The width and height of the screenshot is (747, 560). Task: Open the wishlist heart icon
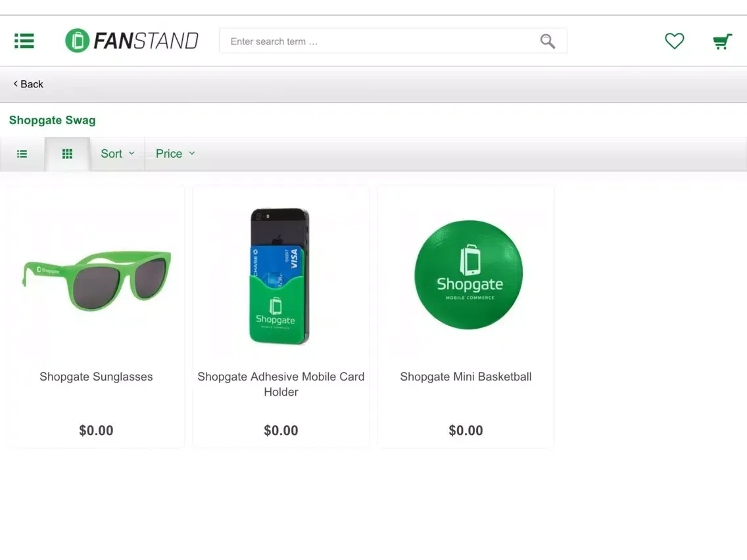click(674, 41)
